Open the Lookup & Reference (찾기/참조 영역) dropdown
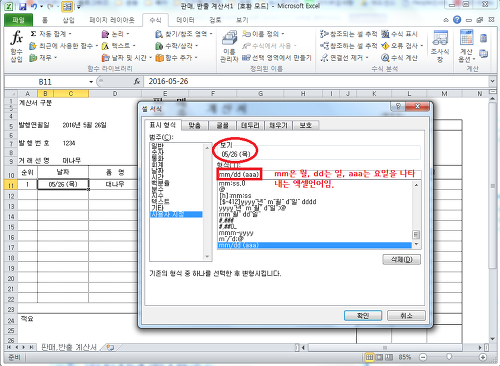This screenshot has height=366, width=500. [x=184, y=34]
